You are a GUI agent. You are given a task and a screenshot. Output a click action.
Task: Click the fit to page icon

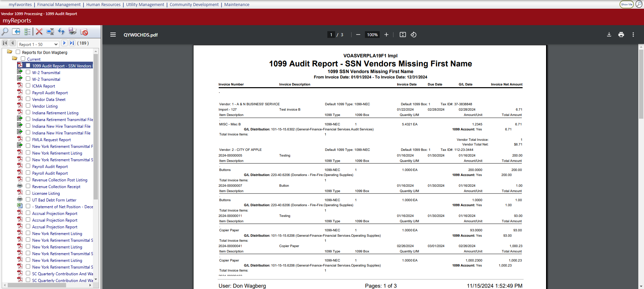click(403, 35)
